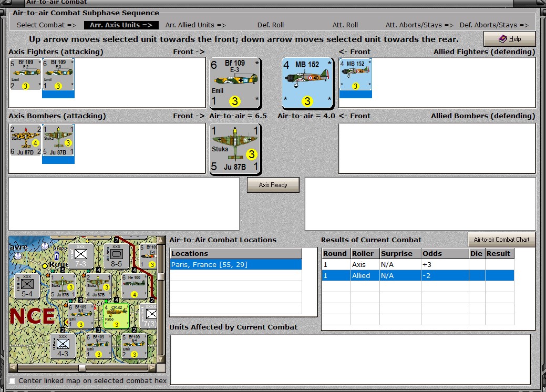
Task: Click map vertical scrollbar down arrow
Action: pyautogui.click(x=161, y=359)
